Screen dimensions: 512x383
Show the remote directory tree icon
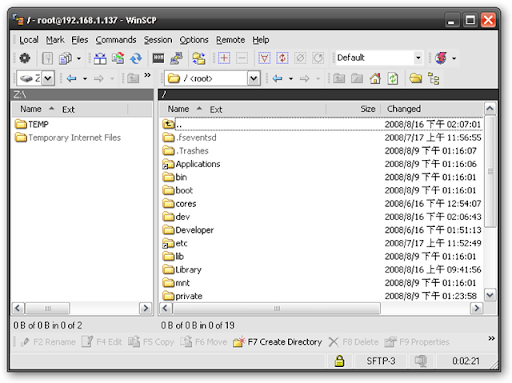(x=434, y=79)
